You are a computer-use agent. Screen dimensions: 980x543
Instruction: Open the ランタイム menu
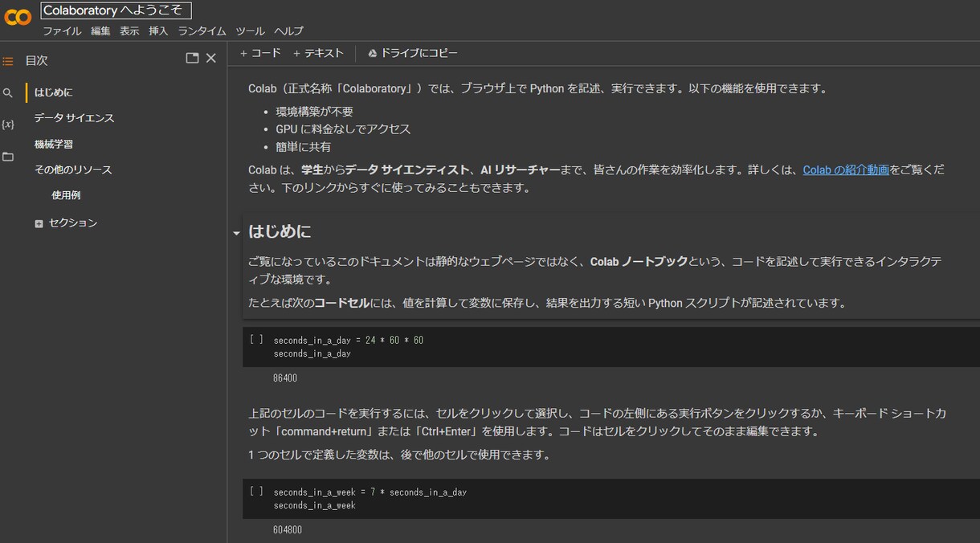(x=202, y=31)
